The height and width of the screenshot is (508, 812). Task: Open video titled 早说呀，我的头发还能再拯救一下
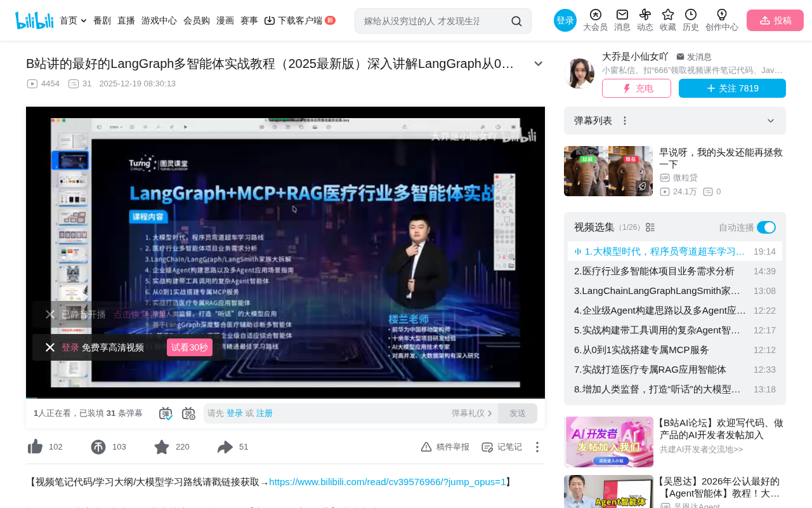pos(721,158)
